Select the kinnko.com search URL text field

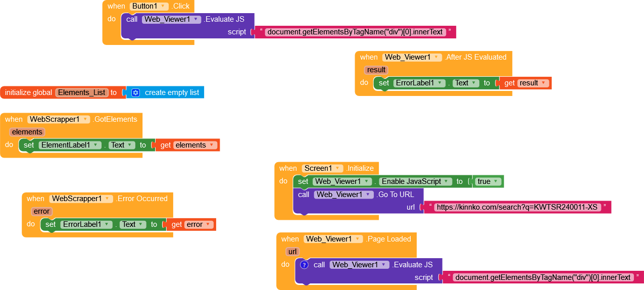tap(517, 207)
